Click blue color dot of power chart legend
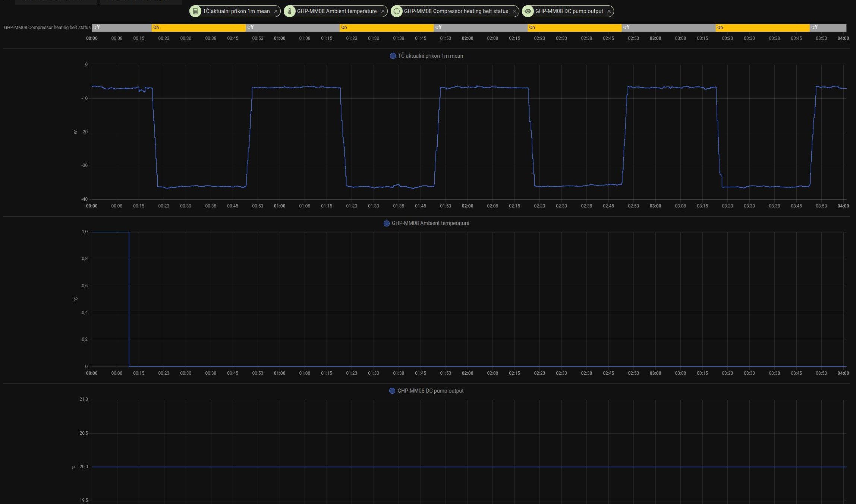 [x=393, y=56]
